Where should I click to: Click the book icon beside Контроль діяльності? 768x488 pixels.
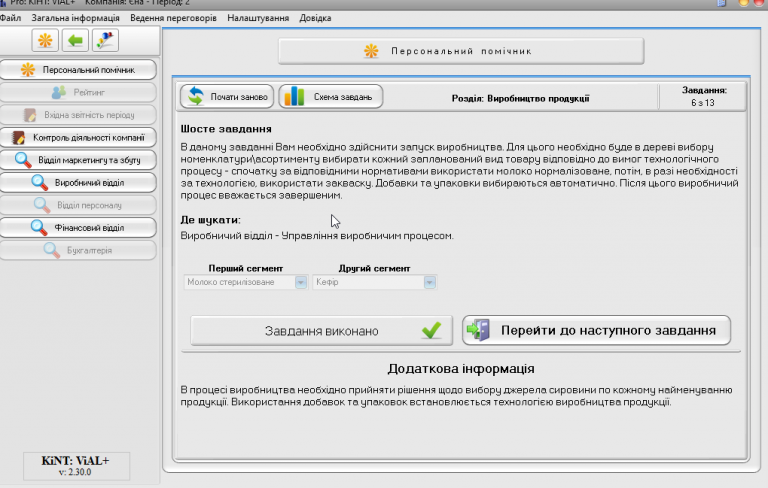pos(18,138)
